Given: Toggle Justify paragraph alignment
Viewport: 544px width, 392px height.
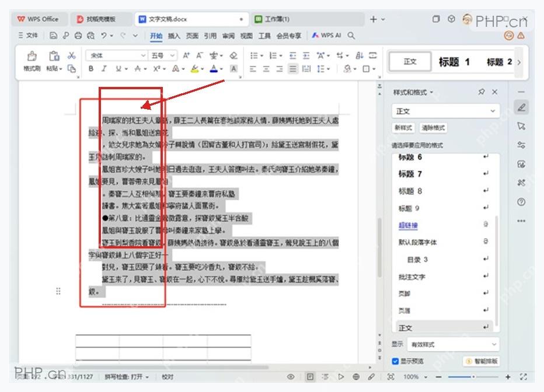Looking at the screenshot, I should coord(293,69).
